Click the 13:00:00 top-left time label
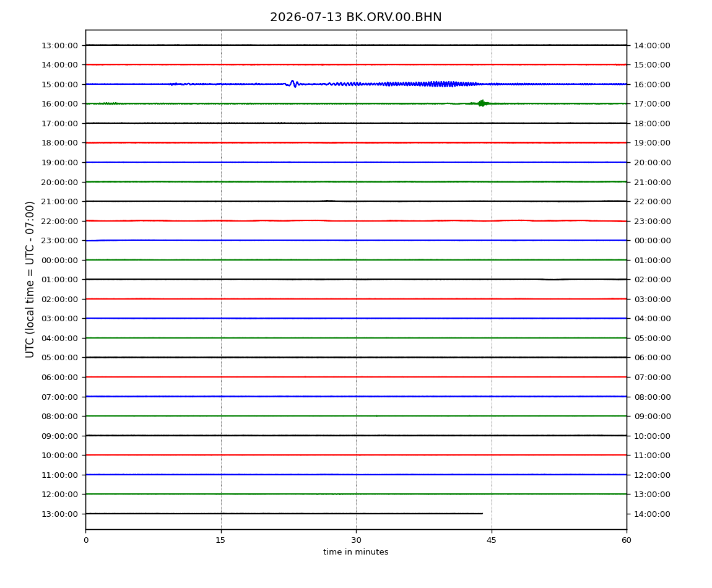 [59, 45]
